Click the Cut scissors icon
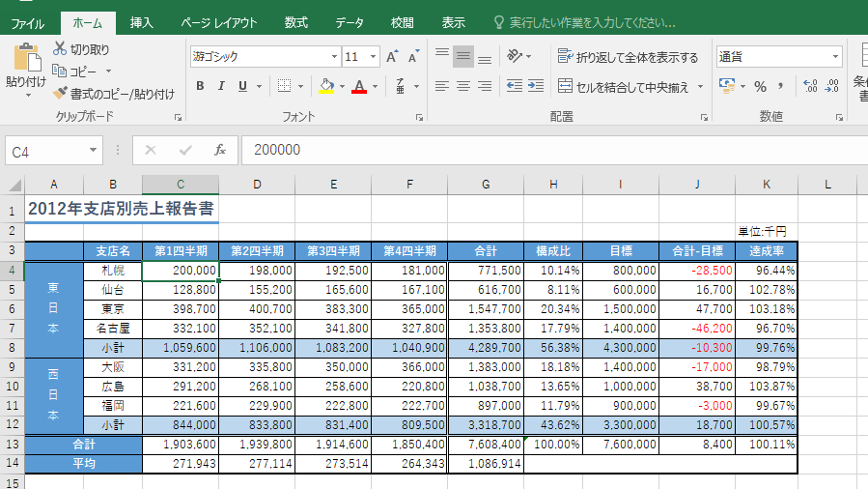This screenshot has width=868, height=489. tap(60, 48)
